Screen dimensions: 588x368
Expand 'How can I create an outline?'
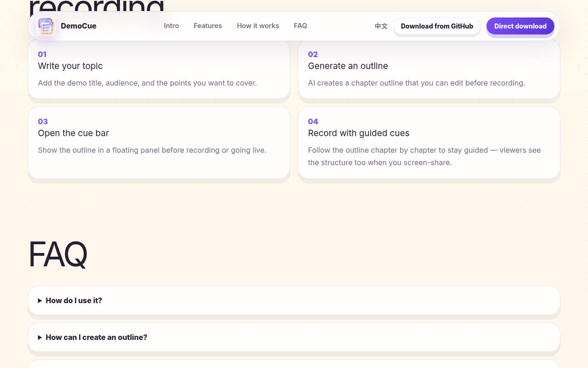click(x=294, y=337)
